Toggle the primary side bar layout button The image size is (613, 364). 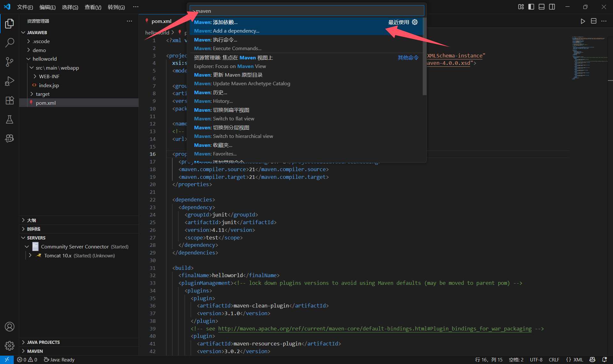tap(531, 7)
